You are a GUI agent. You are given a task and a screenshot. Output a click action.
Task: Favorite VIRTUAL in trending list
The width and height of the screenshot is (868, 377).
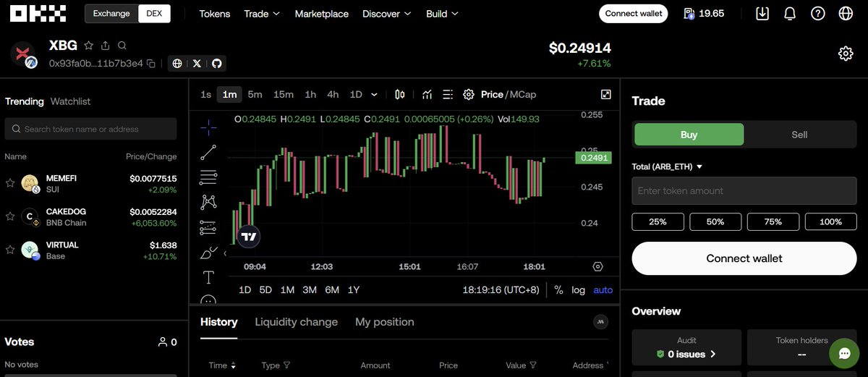10,250
